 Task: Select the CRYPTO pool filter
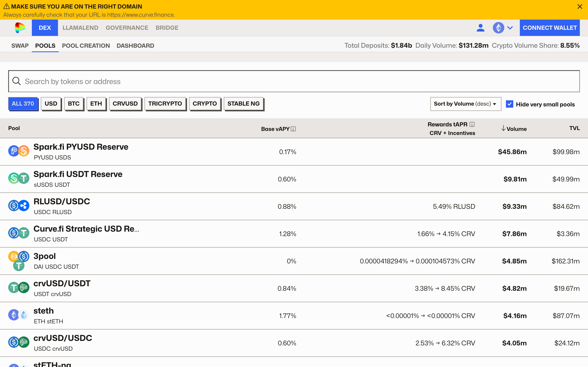tap(205, 103)
